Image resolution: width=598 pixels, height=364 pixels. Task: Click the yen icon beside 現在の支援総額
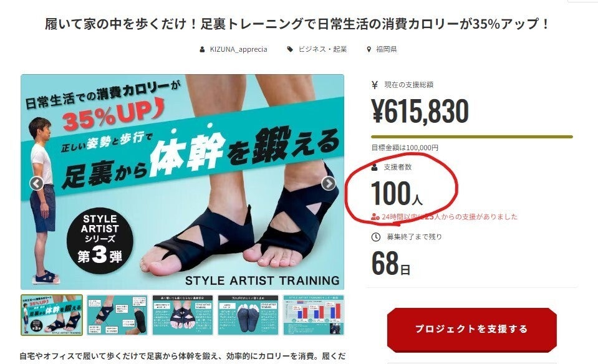click(375, 85)
